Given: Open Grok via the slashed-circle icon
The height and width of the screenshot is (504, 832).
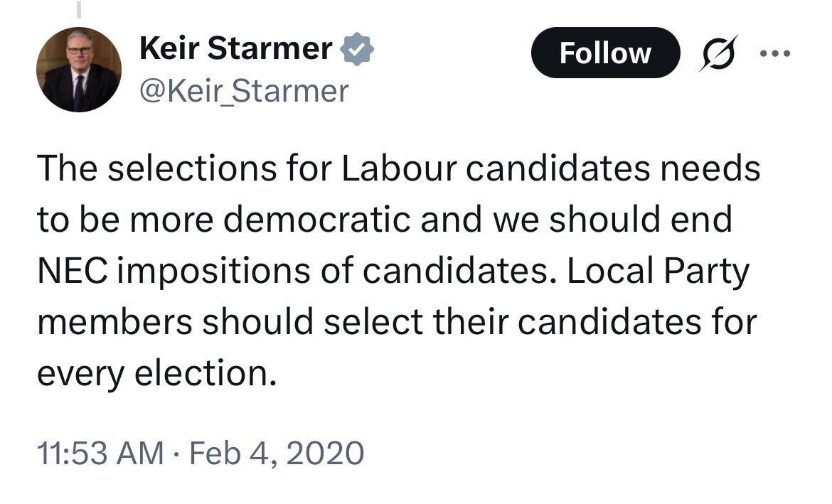Looking at the screenshot, I should tap(718, 53).
